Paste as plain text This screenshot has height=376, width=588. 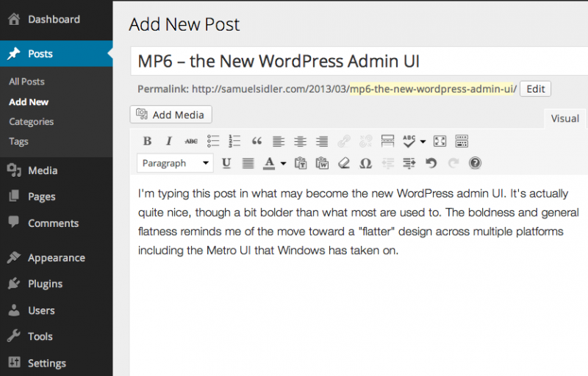301,163
